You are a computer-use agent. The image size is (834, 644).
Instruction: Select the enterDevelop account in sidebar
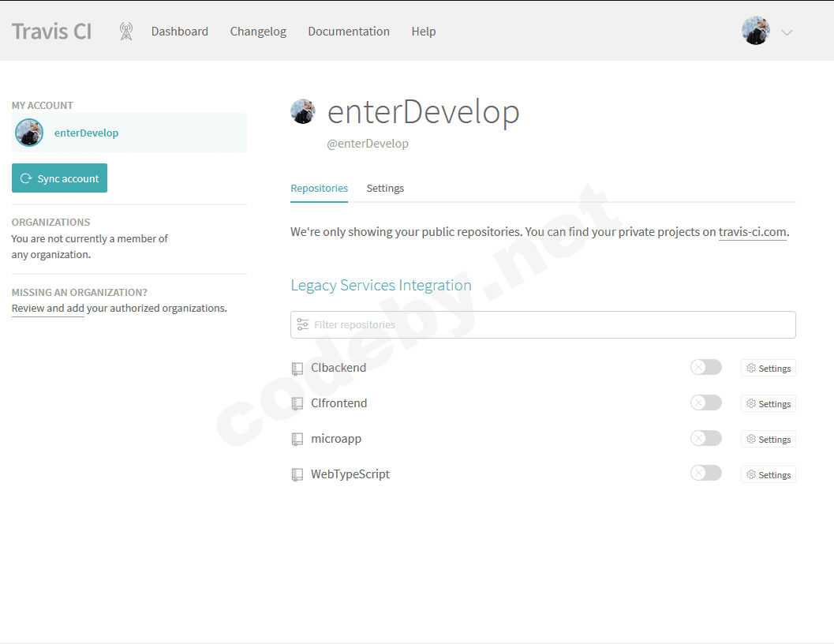[x=129, y=133]
